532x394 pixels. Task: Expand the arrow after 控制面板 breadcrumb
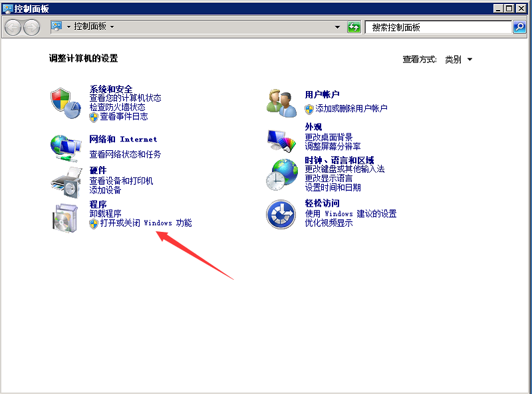pos(112,27)
